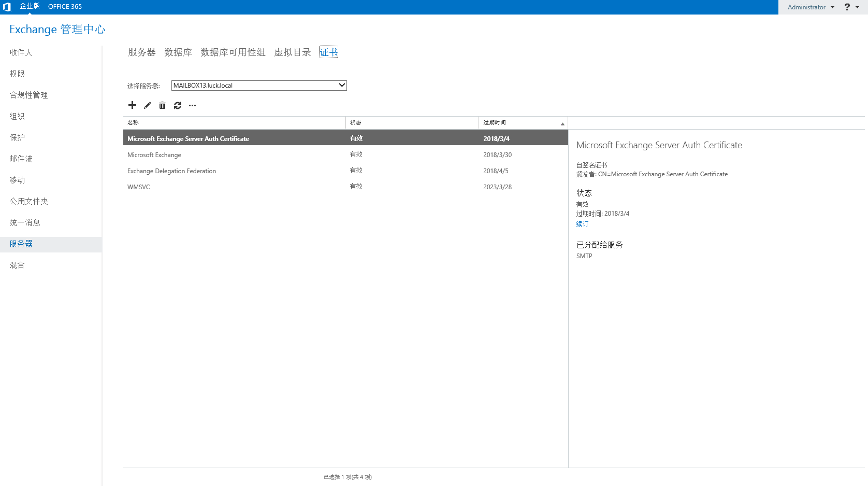Go to 收件人 in the left navigation
This screenshot has height=493, width=868.
click(x=21, y=52)
